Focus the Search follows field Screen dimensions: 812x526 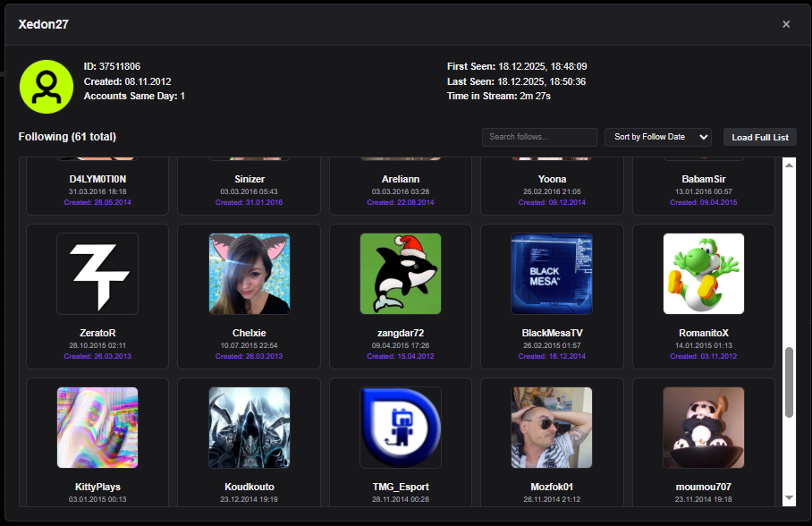click(x=539, y=138)
